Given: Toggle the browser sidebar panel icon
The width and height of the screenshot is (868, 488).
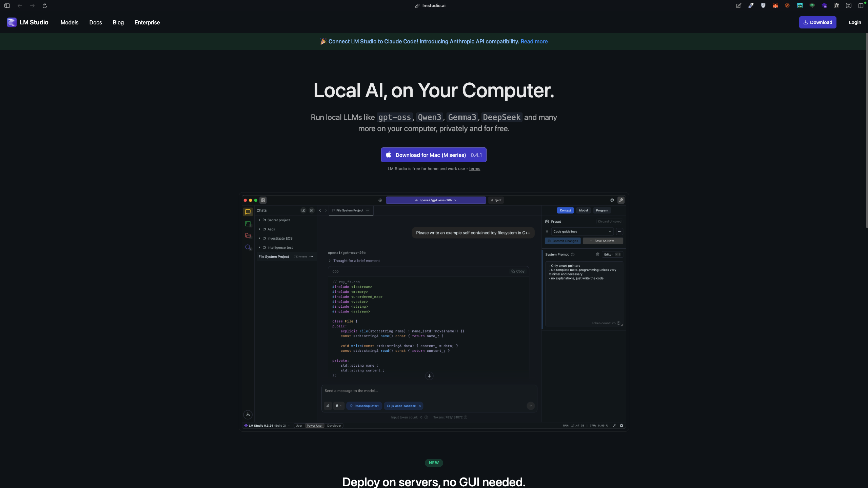Looking at the screenshot, I should coord(7,5).
